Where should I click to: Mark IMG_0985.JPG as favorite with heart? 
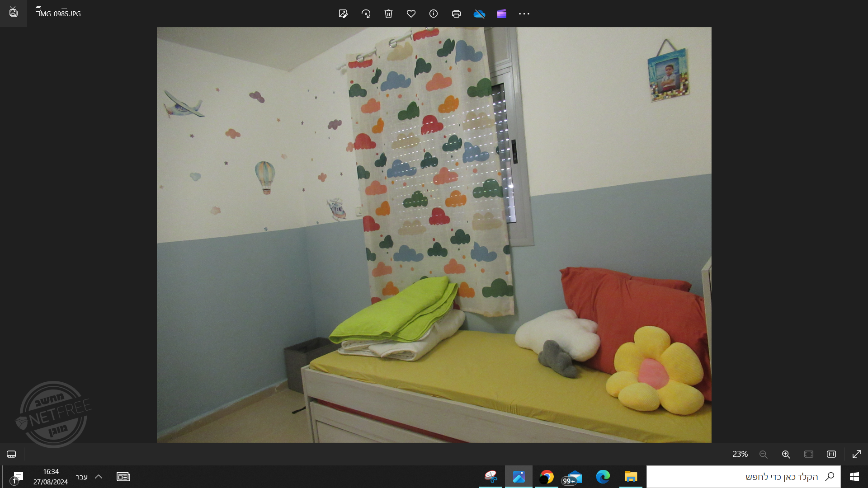(411, 14)
